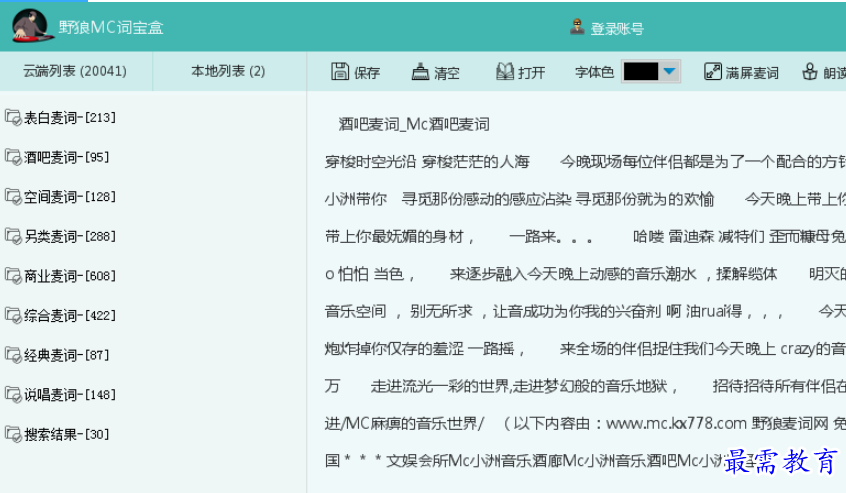Screen dimensions: 846x493
Task: Click the open book icon
Action: pyautogui.click(x=505, y=72)
